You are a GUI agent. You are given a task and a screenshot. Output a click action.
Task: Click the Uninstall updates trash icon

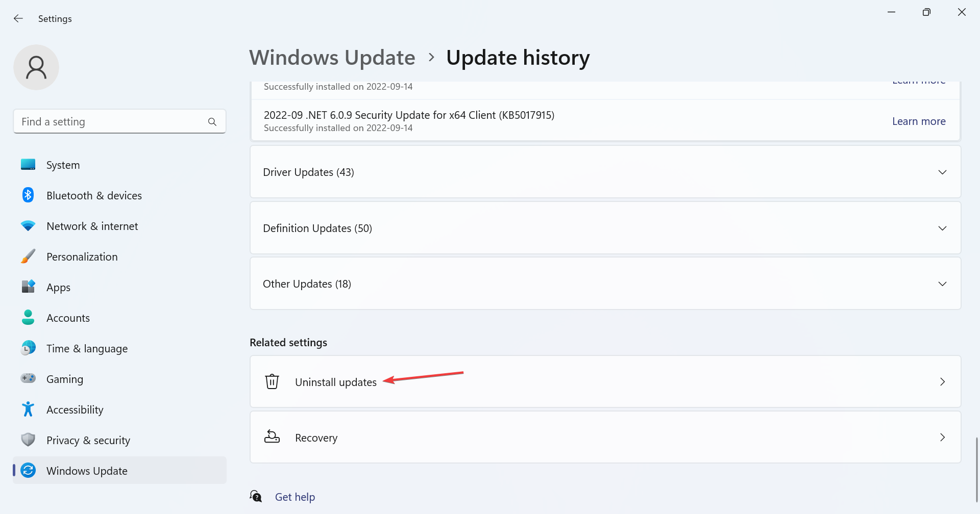point(272,381)
